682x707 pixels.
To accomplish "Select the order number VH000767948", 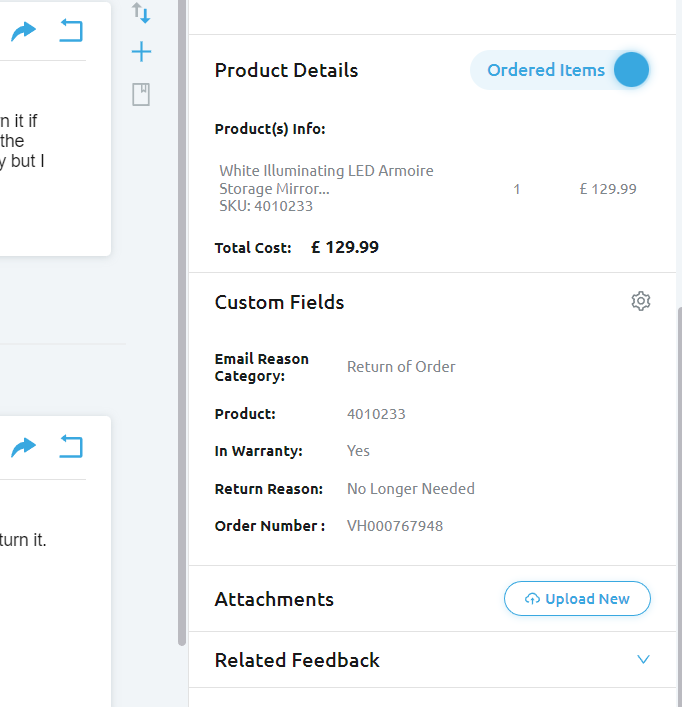I will pos(394,526).
